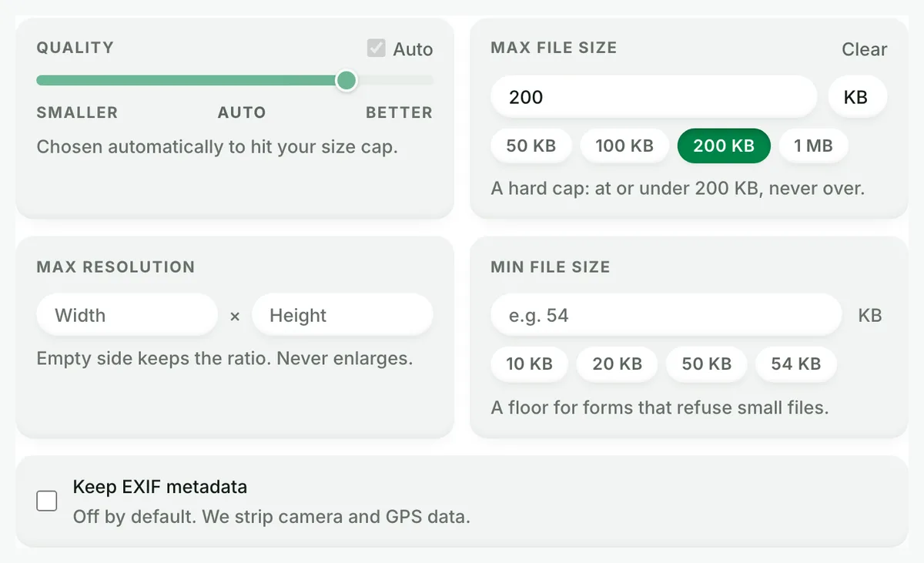Click 'A floor for forms that refuse small files.'
924x563 pixels.
pyautogui.click(x=660, y=407)
